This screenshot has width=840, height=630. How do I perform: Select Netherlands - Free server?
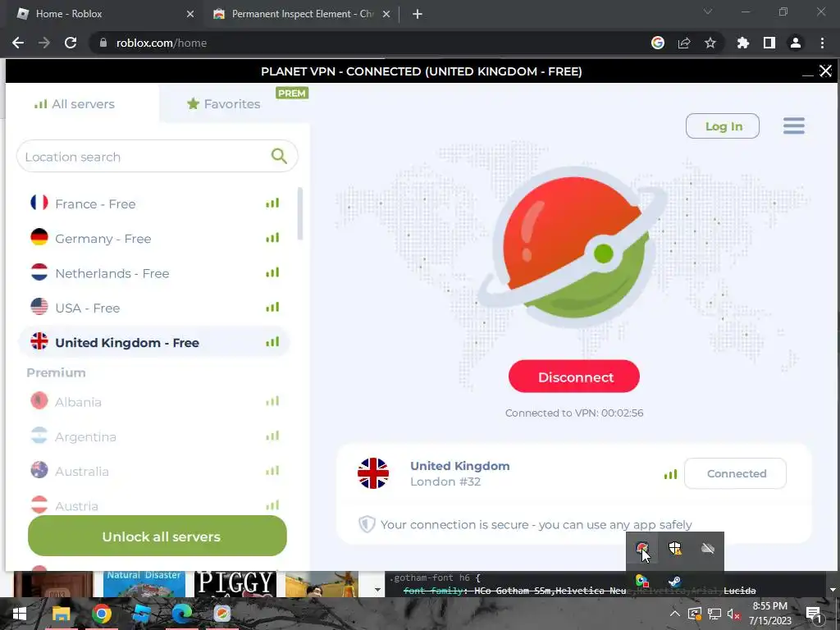click(154, 272)
